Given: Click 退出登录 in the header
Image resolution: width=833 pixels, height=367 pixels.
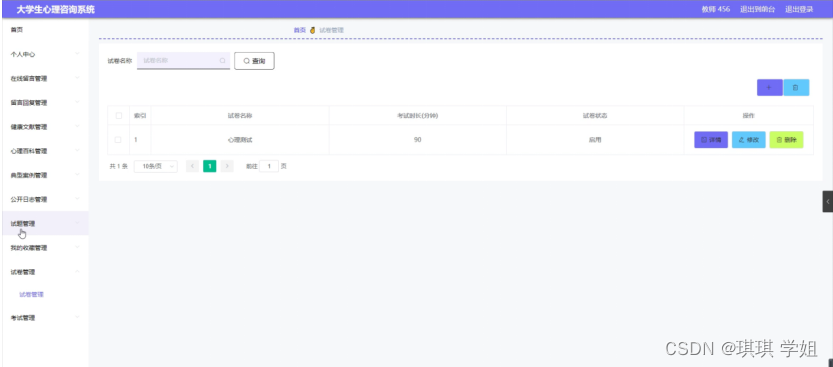Looking at the screenshot, I should [799, 9].
